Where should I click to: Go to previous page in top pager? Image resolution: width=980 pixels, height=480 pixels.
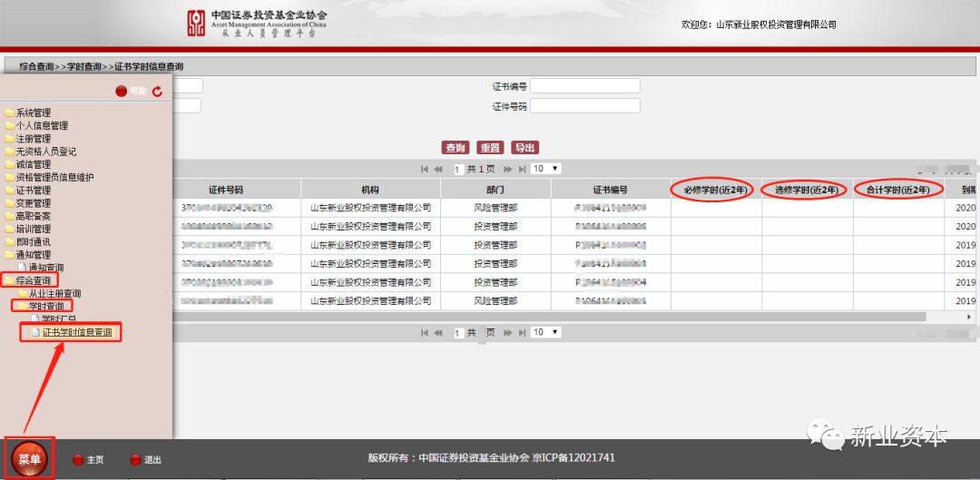[x=438, y=169]
